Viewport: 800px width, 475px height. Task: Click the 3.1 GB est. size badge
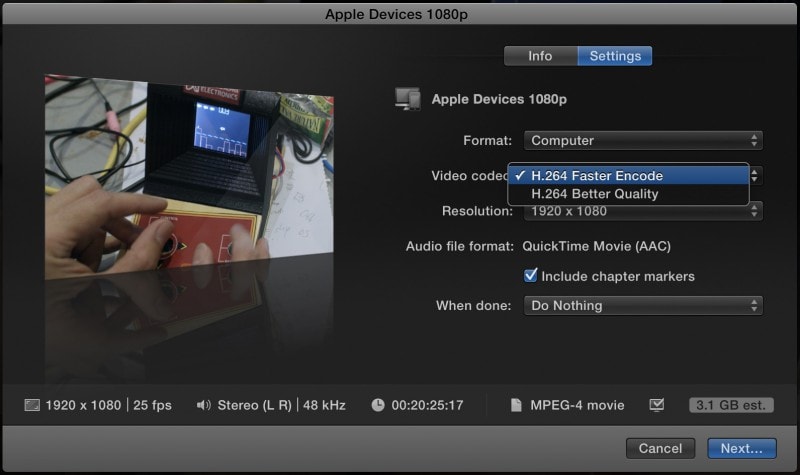tap(731, 405)
